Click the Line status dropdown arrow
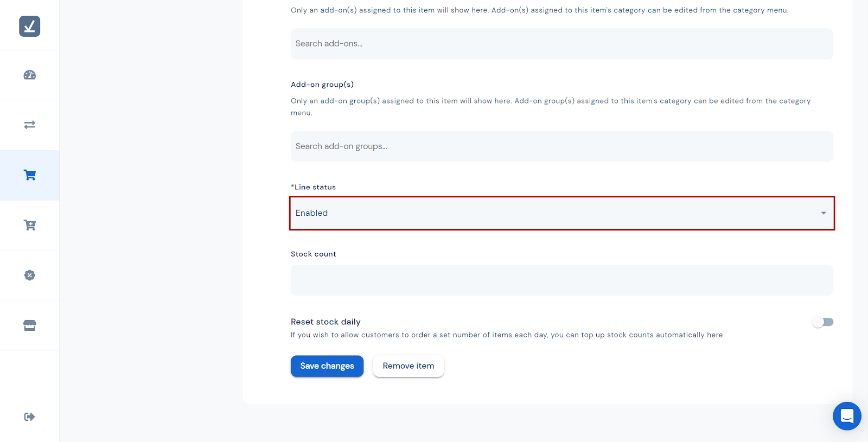 [824, 213]
